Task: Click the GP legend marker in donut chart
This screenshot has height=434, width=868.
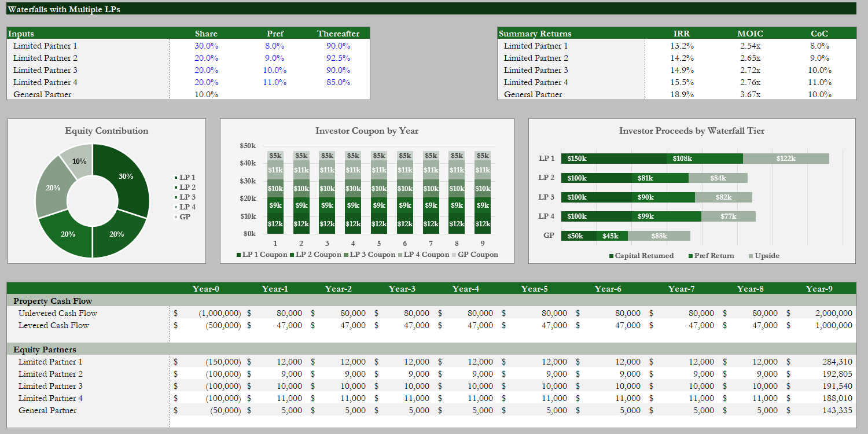Action: click(x=176, y=217)
